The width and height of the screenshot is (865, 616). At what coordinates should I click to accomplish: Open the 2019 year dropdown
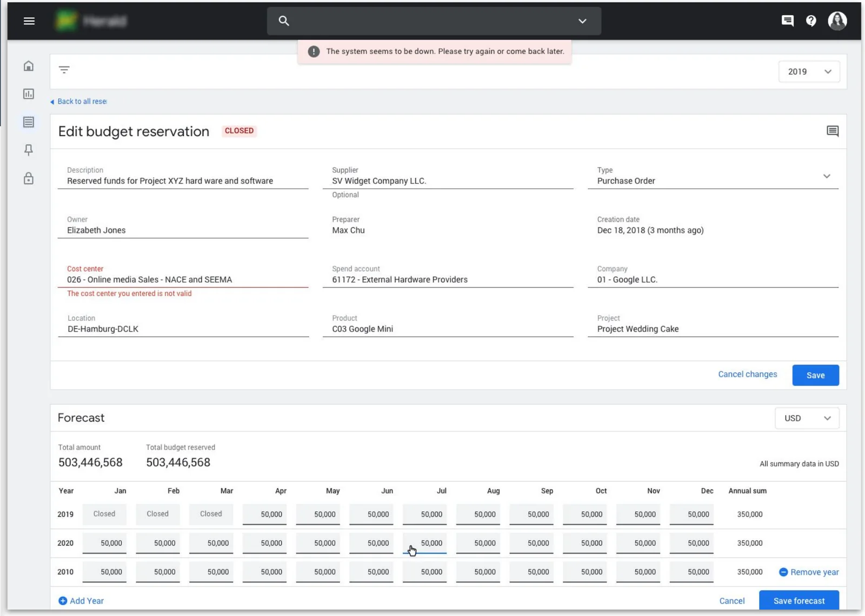809,72
